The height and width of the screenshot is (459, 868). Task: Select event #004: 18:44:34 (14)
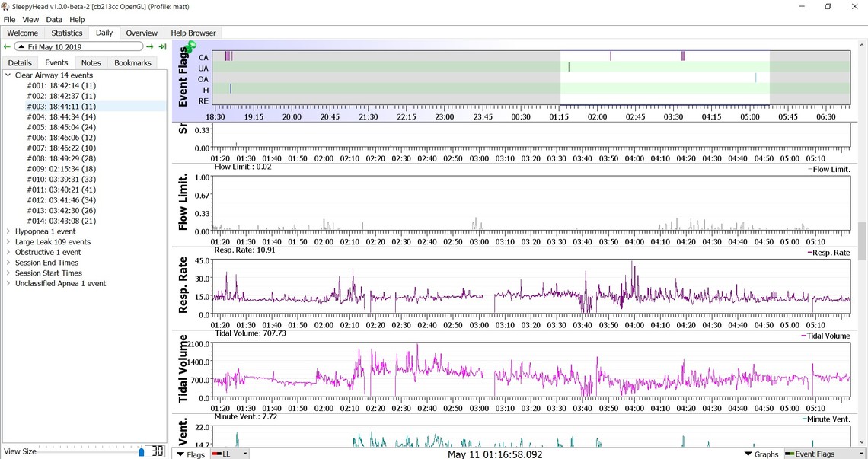(62, 116)
